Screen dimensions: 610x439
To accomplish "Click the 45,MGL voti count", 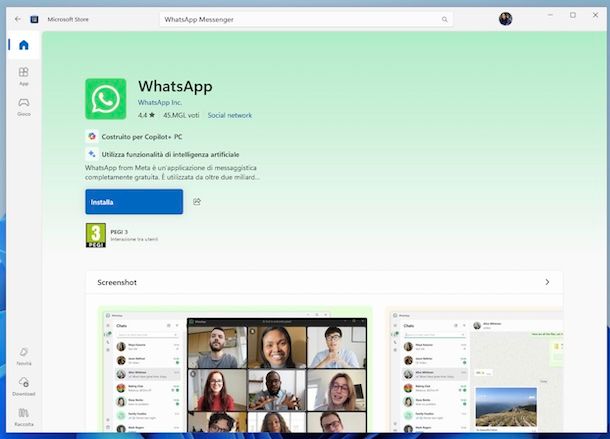I will [x=181, y=115].
